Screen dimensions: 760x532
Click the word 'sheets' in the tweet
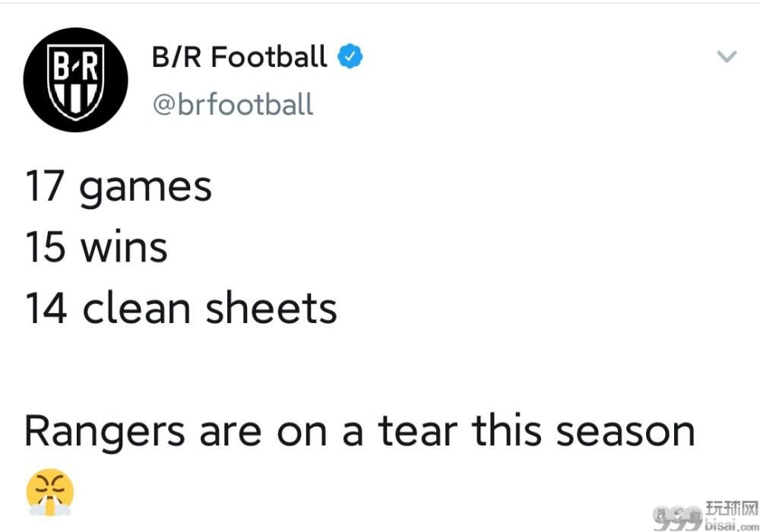click(271, 308)
